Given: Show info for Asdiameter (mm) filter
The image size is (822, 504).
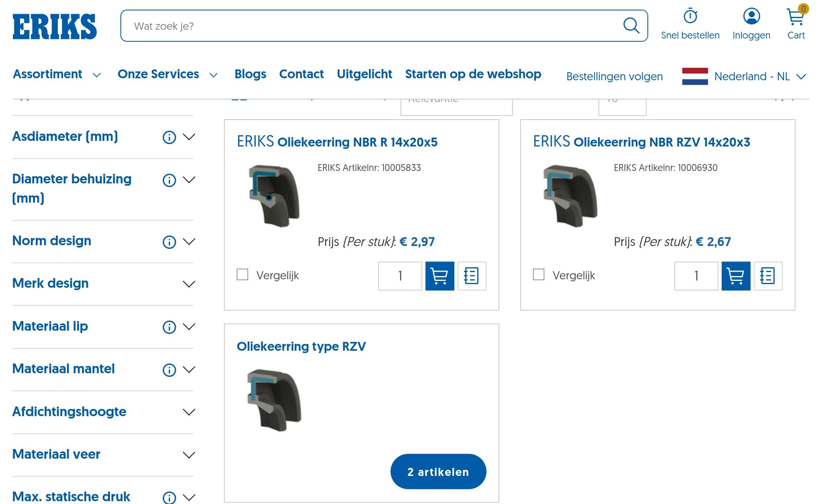Looking at the screenshot, I should coord(169,137).
